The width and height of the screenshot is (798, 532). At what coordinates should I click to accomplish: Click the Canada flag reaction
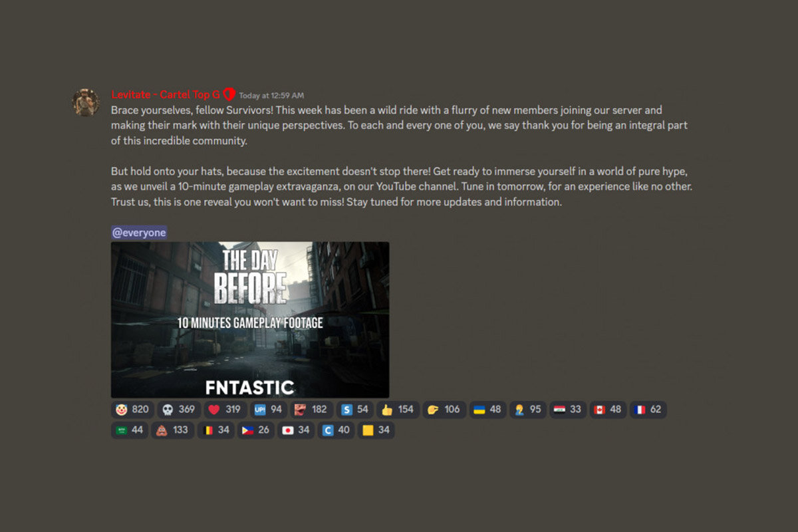pos(608,410)
